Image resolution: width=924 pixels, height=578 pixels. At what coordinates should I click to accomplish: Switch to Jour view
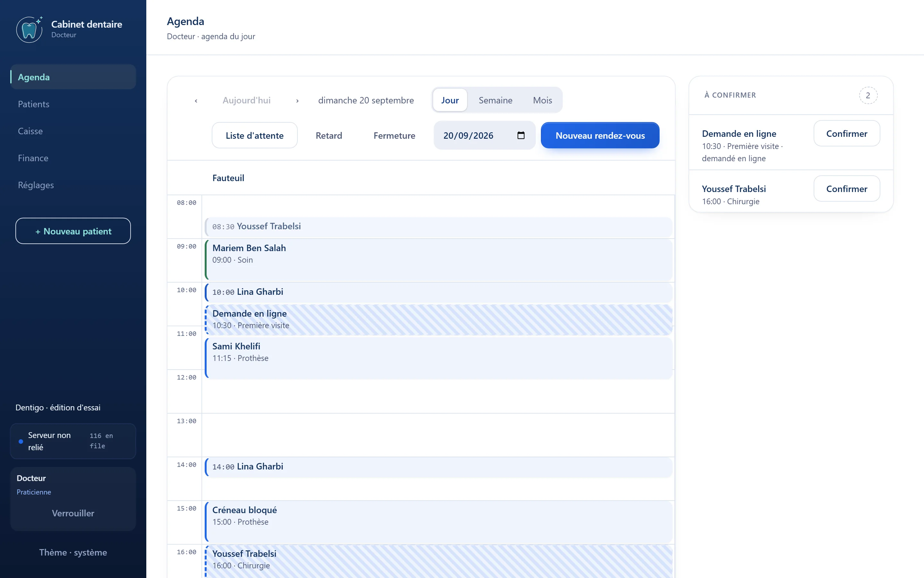[x=450, y=100]
